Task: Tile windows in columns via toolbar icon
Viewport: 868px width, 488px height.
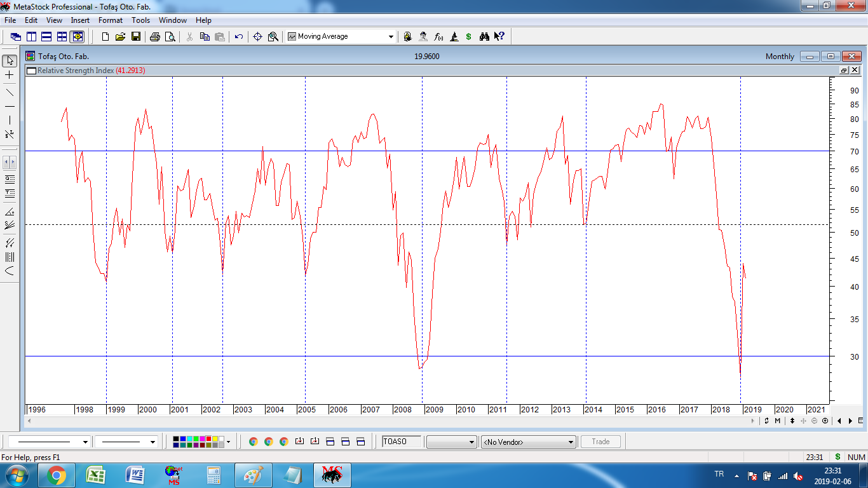Action: (31, 37)
